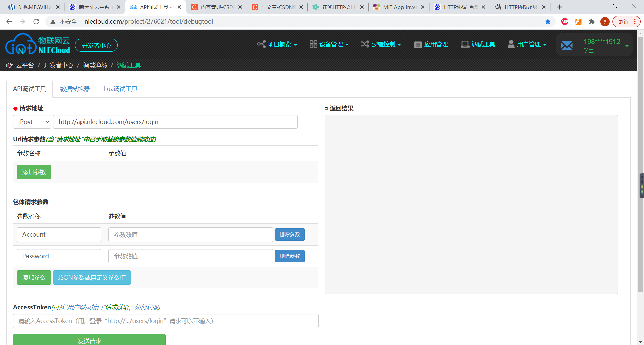Expand the 项目概览 dropdown menu
Viewport: 644px width, 345px height.
[277, 44]
